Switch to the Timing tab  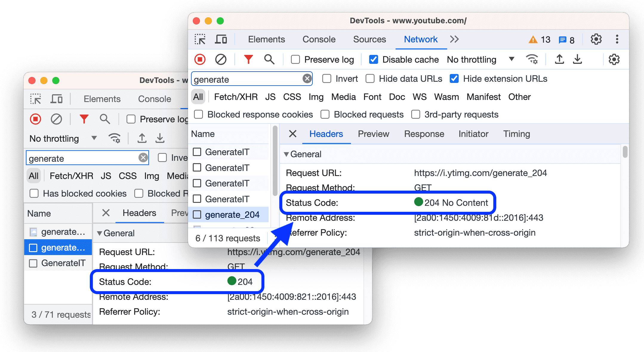pyautogui.click(x=517, y=134)
